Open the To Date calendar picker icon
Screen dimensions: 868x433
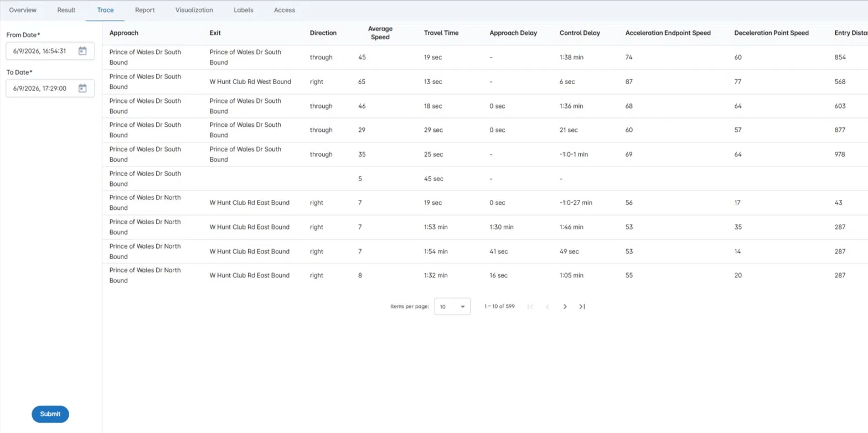click(82, 88)
